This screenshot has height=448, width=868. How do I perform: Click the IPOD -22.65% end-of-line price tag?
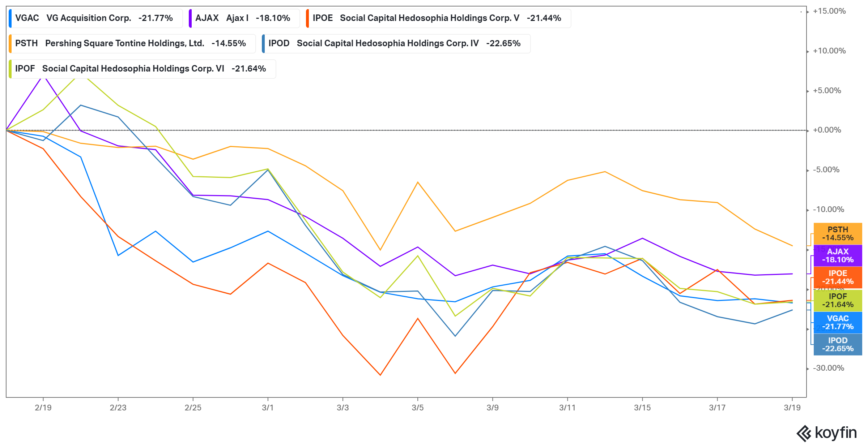[x=838, y=344]
